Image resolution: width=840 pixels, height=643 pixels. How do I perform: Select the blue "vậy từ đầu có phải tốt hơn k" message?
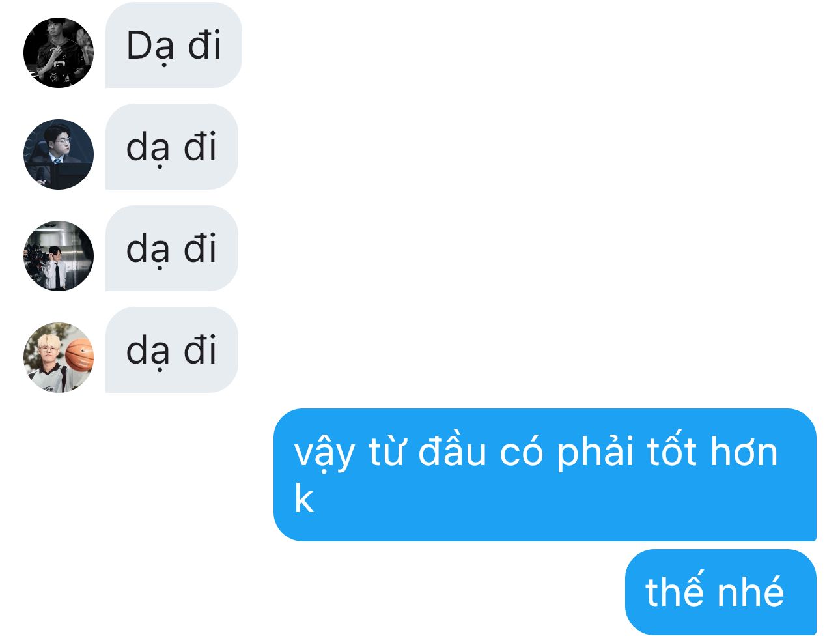(545, 475)
